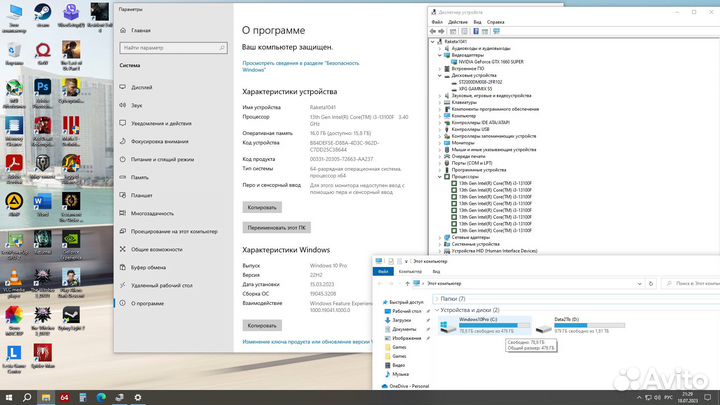The height and width of the screenshot is (405, 720).
Task: Click the refresh button in File Explorer address bar
Action: tap(651, 284)
